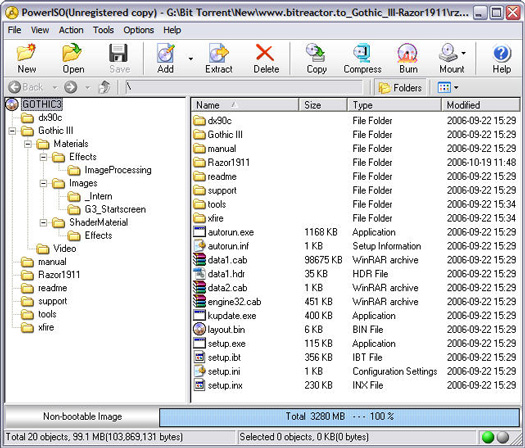Collapse the Images tree folder
The width and height of the screenshot is (525, 448).
tap(43, 183)
